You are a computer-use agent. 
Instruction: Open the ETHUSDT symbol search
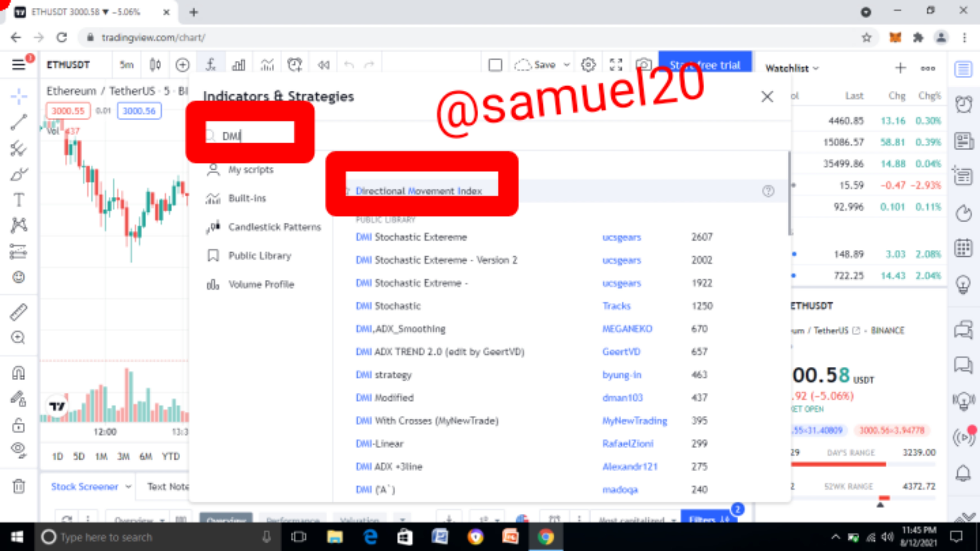[68, 65]
